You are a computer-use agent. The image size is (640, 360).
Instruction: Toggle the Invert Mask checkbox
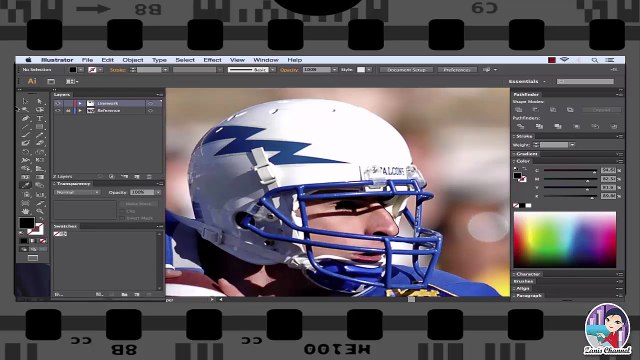click(122, 218)
